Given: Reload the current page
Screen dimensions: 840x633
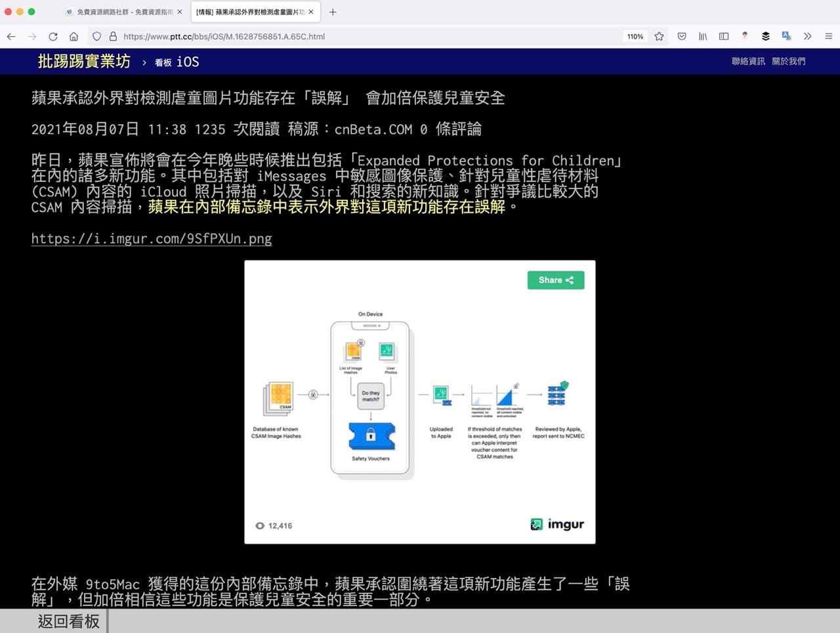Looking at the screenshot, I should pyautogui.click(x=53, y=37).
